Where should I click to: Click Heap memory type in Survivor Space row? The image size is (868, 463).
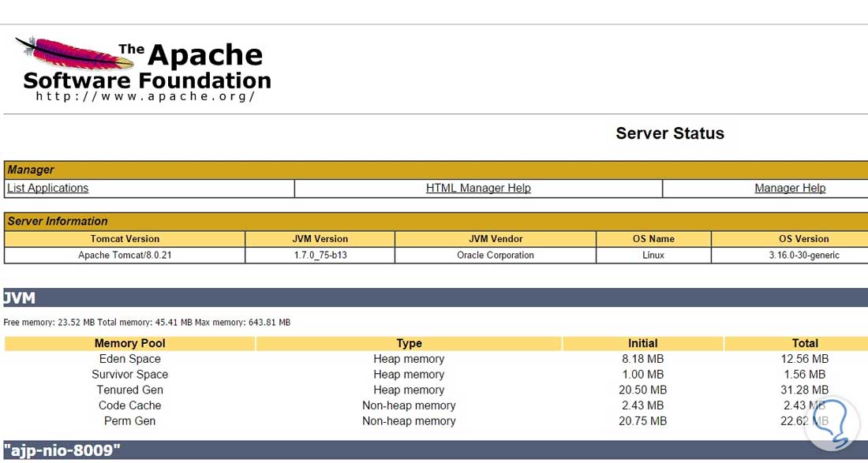click(x=409, y=375)
